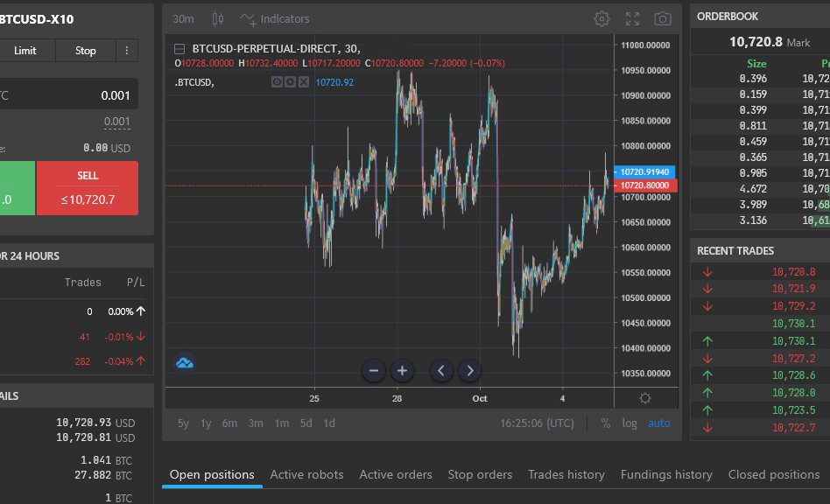
Task: Switch to the Trades history tab
Action: click(566, 474)
